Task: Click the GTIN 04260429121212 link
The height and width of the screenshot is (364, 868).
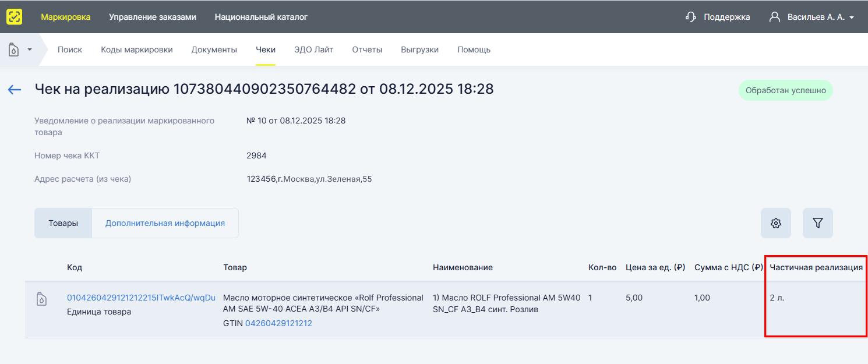Action: 278,323
